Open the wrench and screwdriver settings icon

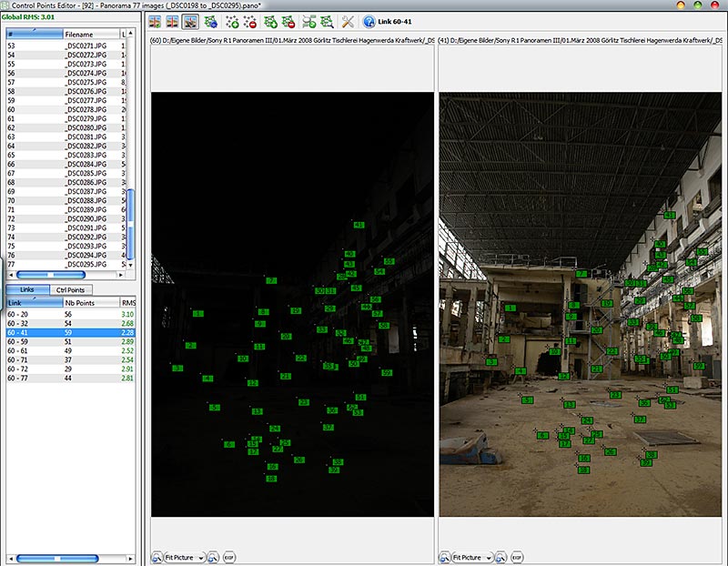[347, 21]
